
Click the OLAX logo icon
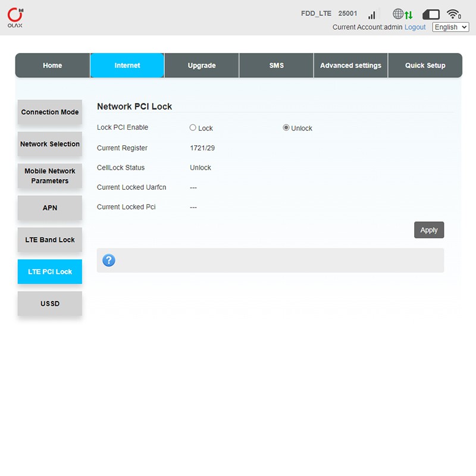click(15, 17)
